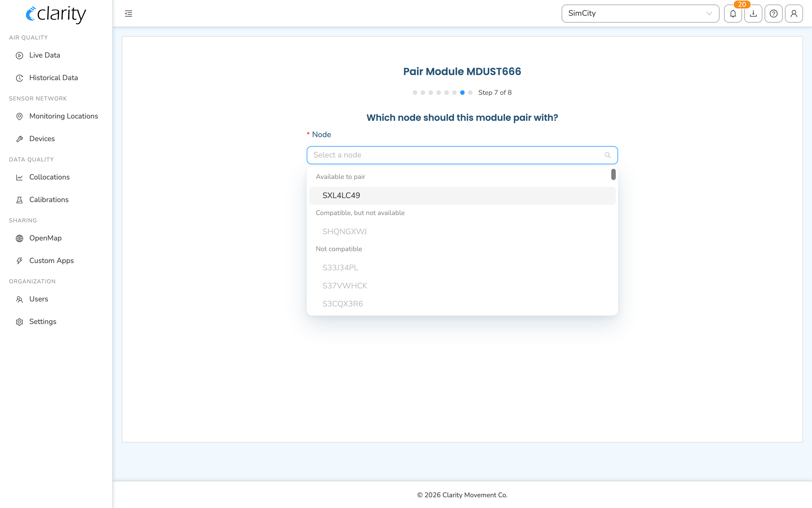Open OpenMap sharing page
The width and height of the screenshot is (812, 508).
pyautogui.click(x=45, y=238)
